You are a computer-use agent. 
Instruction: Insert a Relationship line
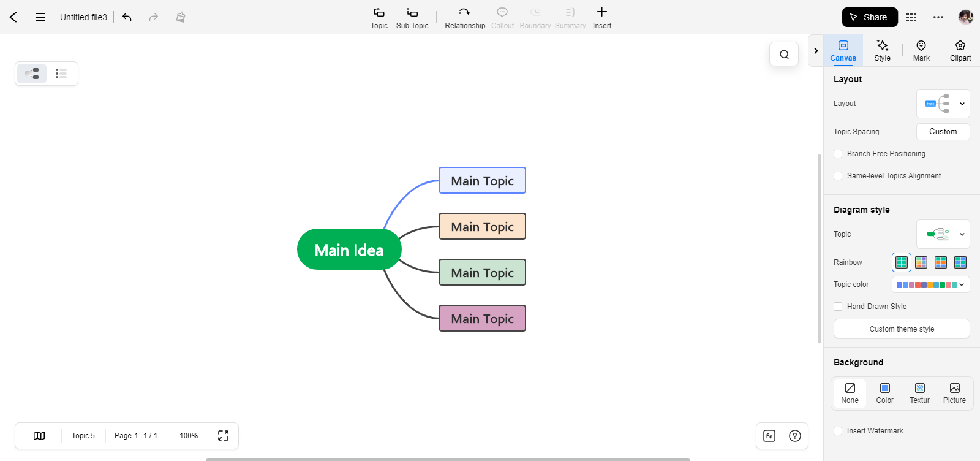(465, 18)
